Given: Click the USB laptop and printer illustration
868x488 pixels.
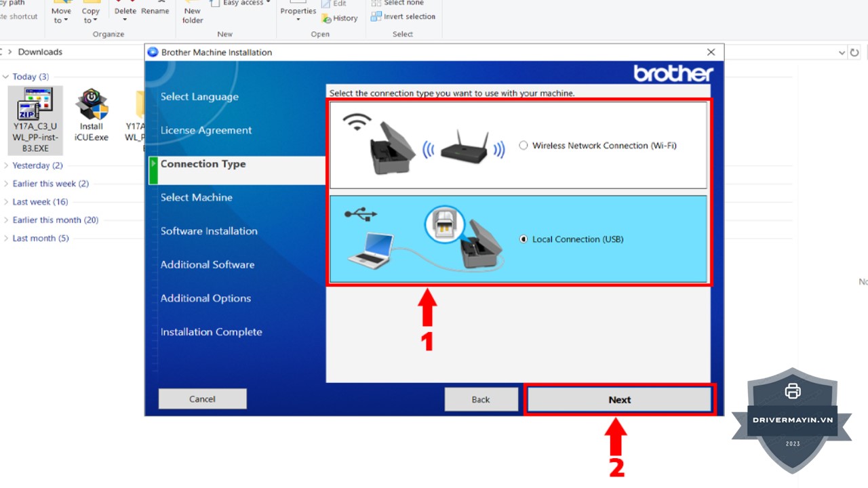Looking at the screenshot, I should click(x=425, y=239).
